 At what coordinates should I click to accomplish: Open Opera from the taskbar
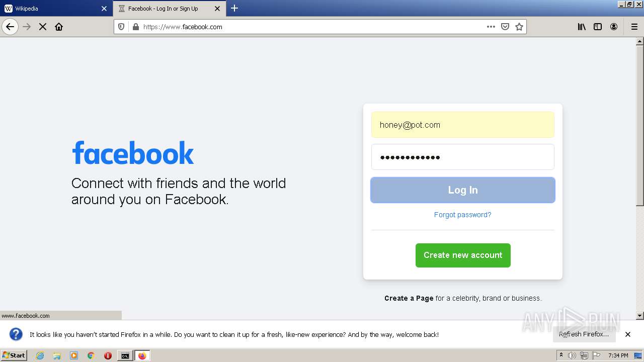tap(108, 355)
